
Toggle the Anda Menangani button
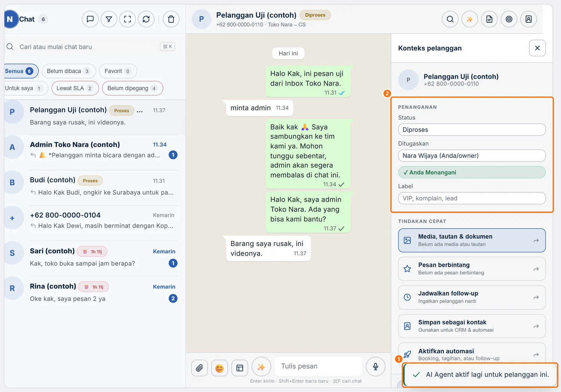(x=472, y=172)
